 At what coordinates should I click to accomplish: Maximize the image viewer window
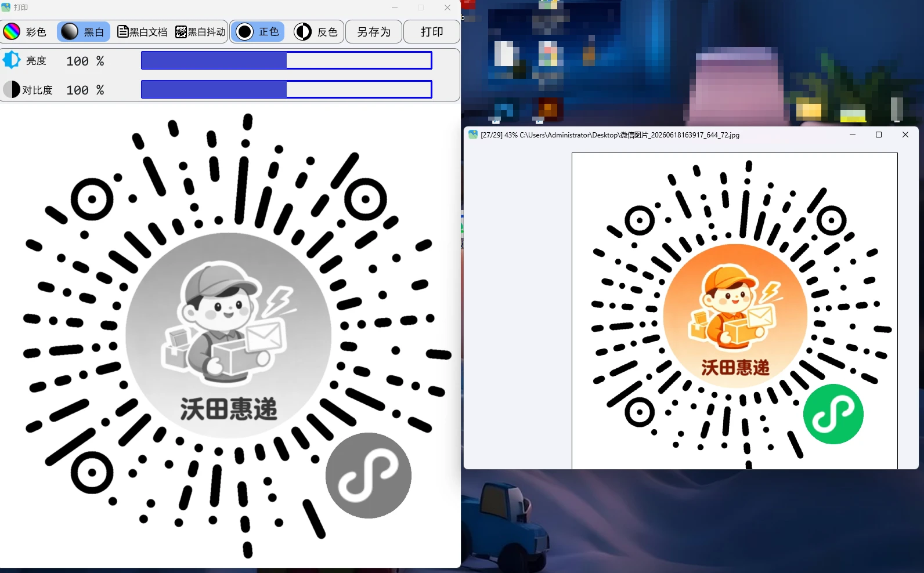(879, 135)
